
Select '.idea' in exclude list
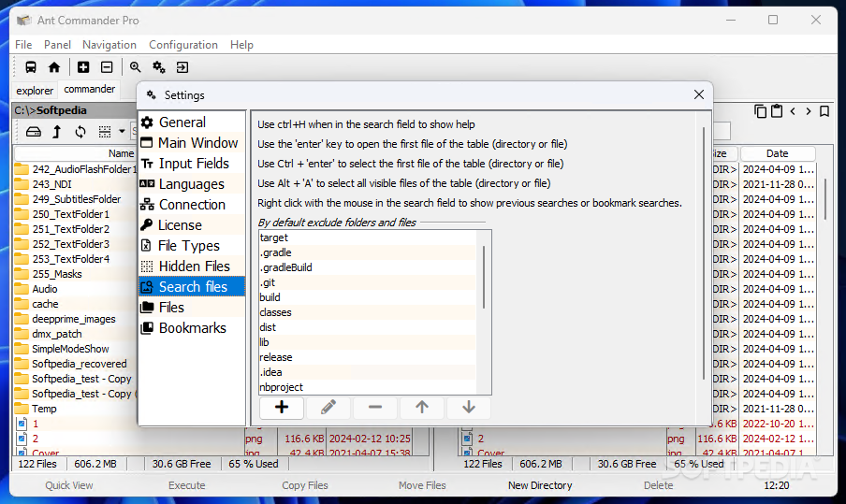[x=368, y=372]
